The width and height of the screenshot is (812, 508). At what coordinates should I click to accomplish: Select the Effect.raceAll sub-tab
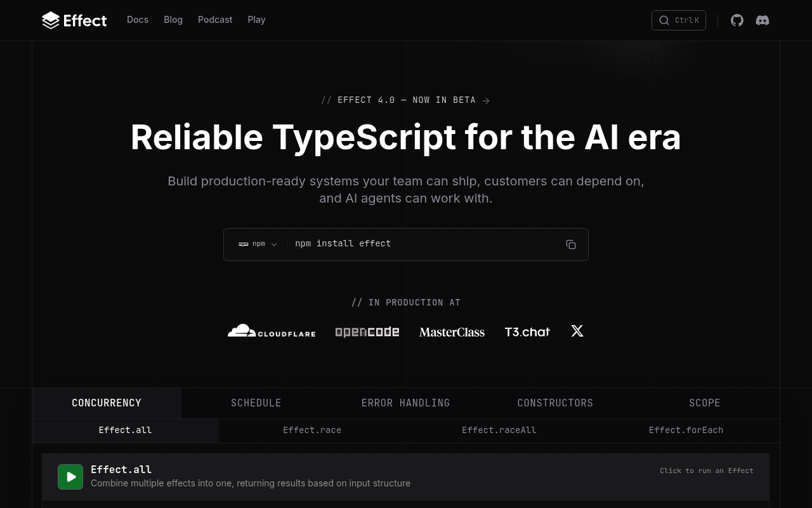click(499, 431)
